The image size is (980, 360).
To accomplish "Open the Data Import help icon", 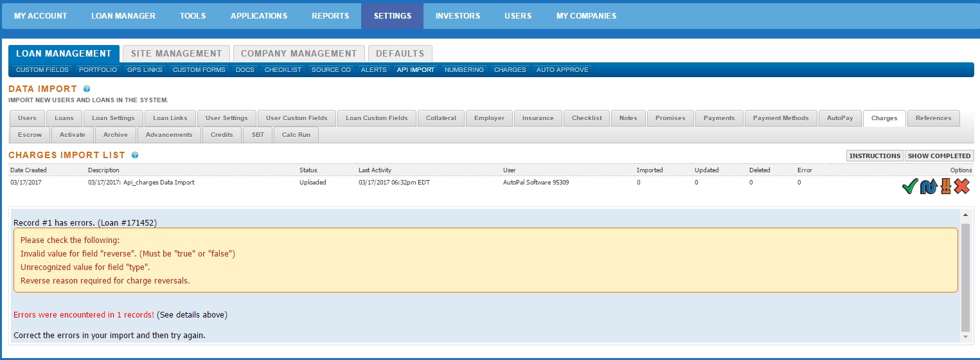I will click(x=87, y=89).
